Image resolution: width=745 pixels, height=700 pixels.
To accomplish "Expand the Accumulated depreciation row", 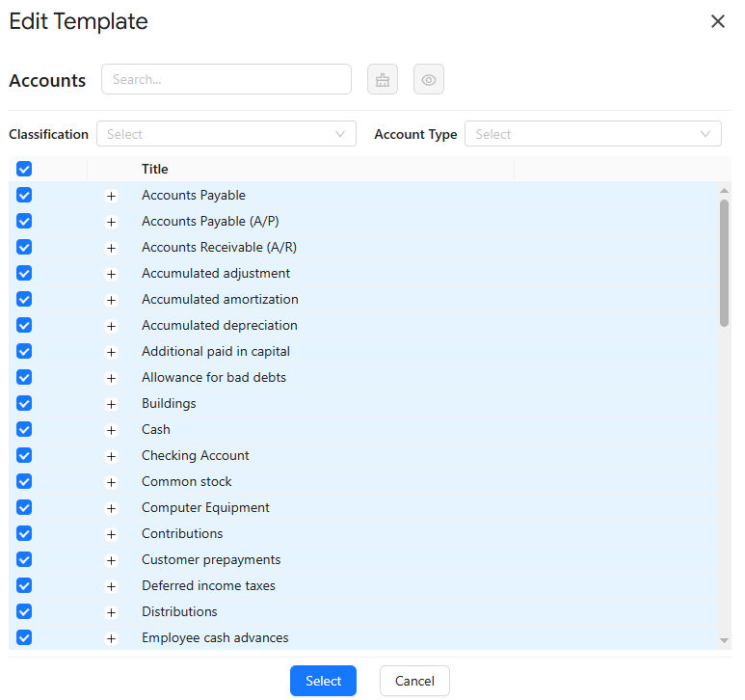I will 111,326.
